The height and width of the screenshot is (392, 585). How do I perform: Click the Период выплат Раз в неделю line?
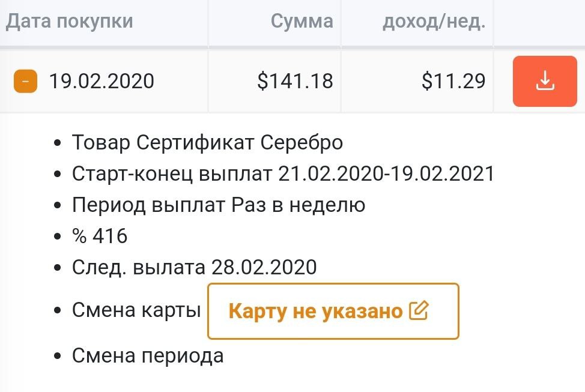(219, 205)
